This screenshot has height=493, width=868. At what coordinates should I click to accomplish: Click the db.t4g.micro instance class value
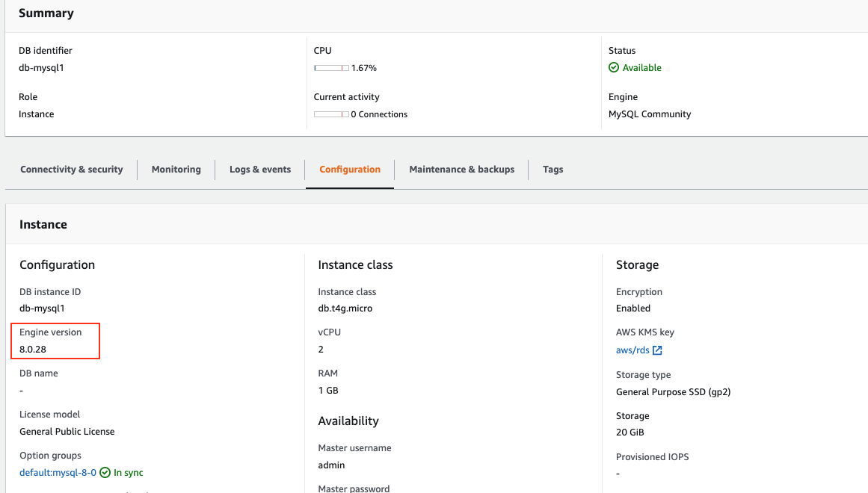pyautogui.click(x=345, y=308)
